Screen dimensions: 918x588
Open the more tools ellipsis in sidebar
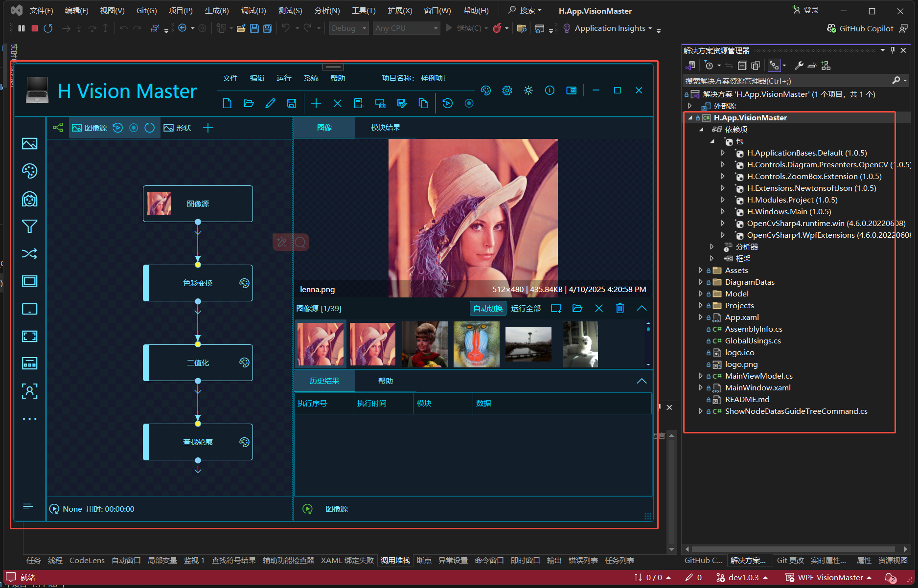[30, 419]
